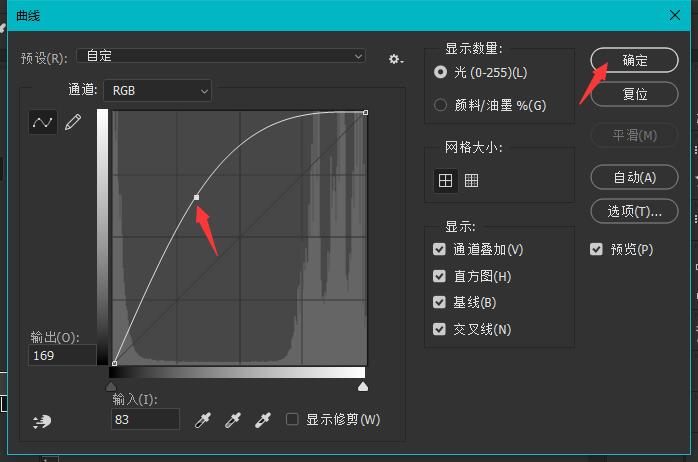Toggle the 通道叠加 checkbox
Screen dimensions: 698x462
(439, 249)
